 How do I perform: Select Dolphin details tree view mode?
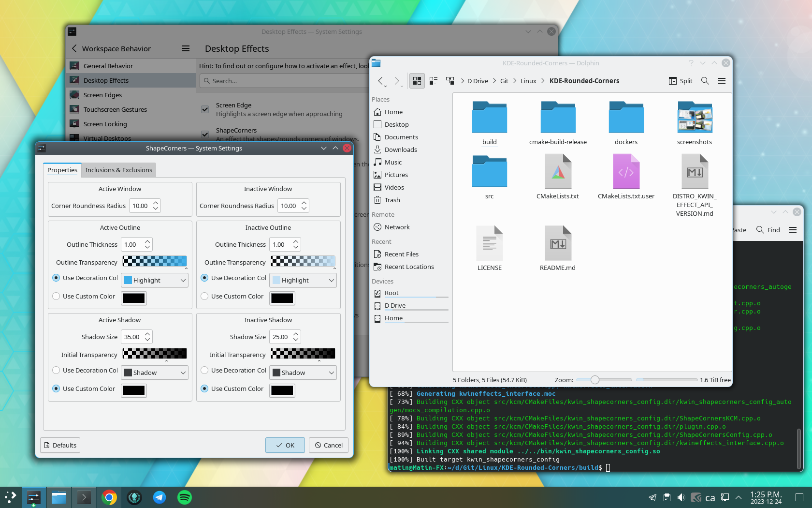(450, 81)
